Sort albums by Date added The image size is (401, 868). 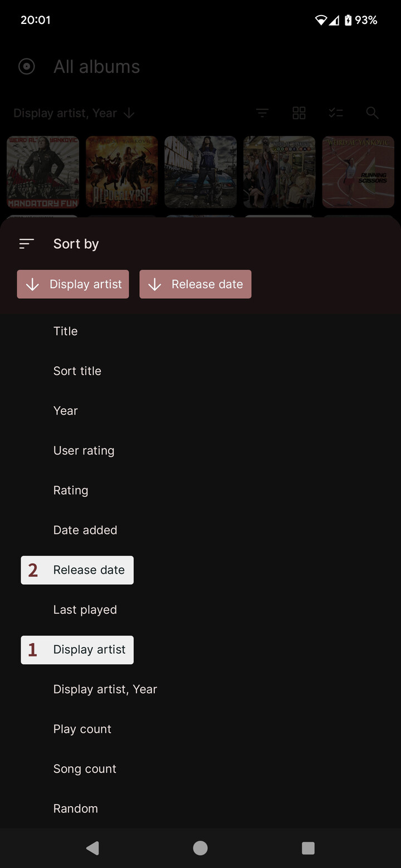pyautogui.click(x=85, y=530)
